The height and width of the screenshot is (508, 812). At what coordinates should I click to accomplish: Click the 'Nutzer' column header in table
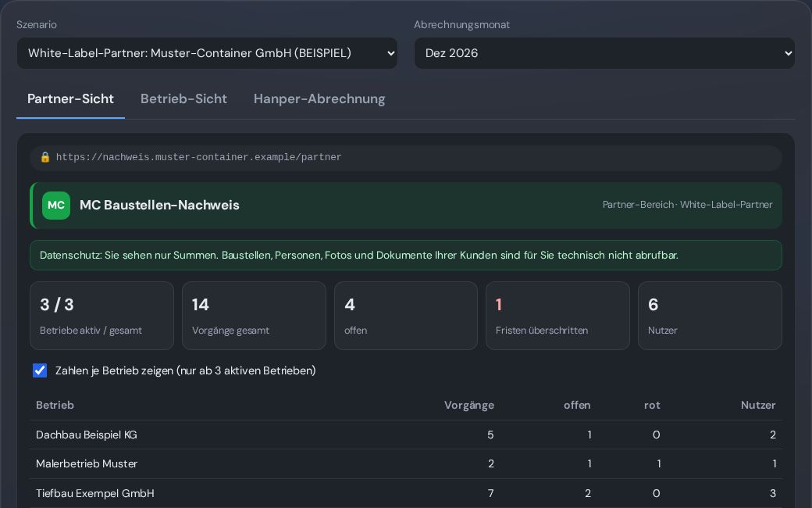tap(758, 406)
